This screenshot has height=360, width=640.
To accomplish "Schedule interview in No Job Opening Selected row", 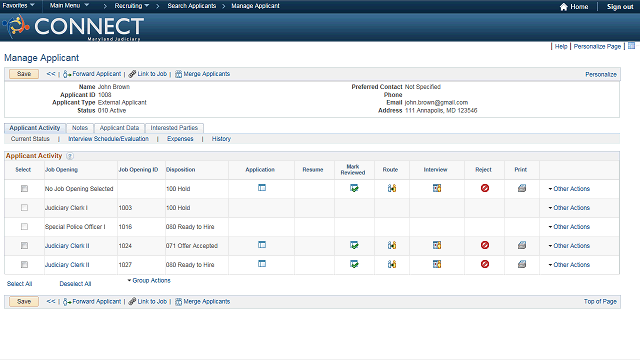I will coord(437,188).
